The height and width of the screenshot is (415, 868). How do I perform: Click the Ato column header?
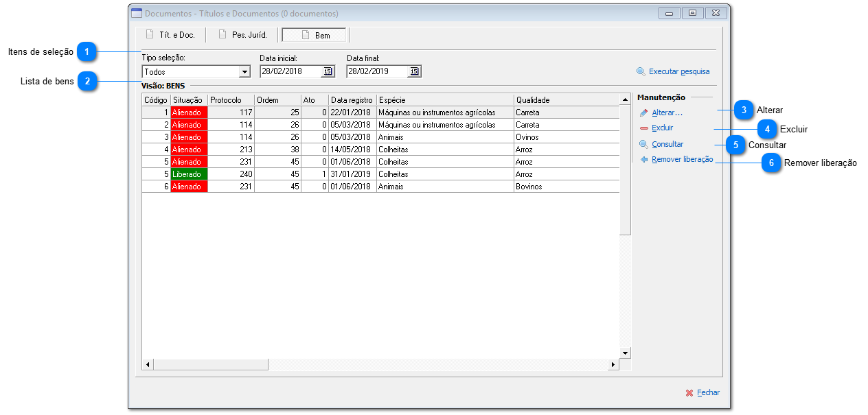click(x=315, y=100)
